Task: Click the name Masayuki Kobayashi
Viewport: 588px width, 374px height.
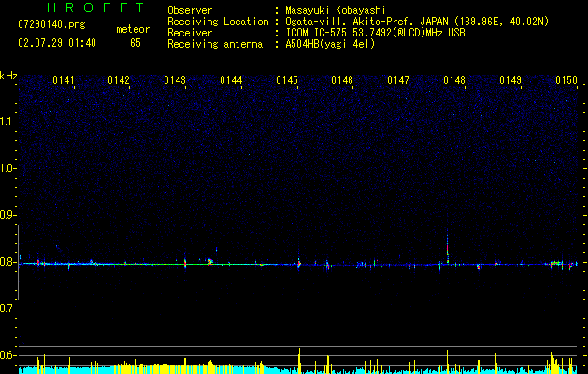Action: pos(336,10)
